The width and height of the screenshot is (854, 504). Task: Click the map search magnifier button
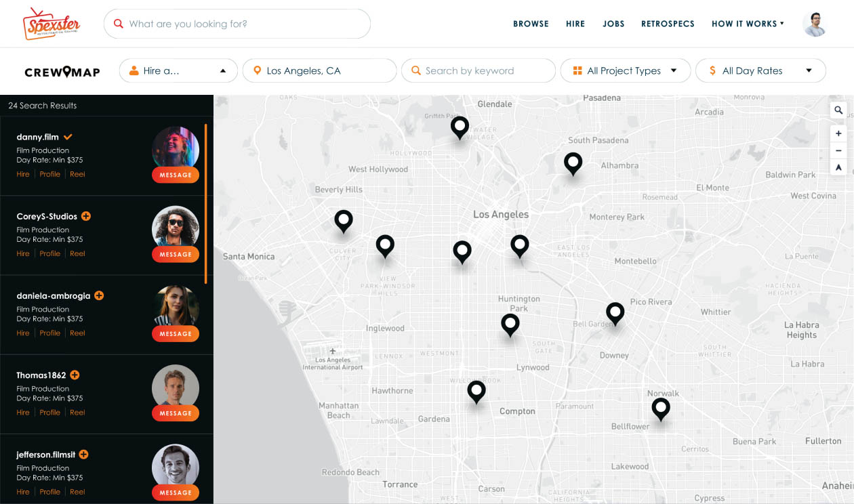[838, 110]
